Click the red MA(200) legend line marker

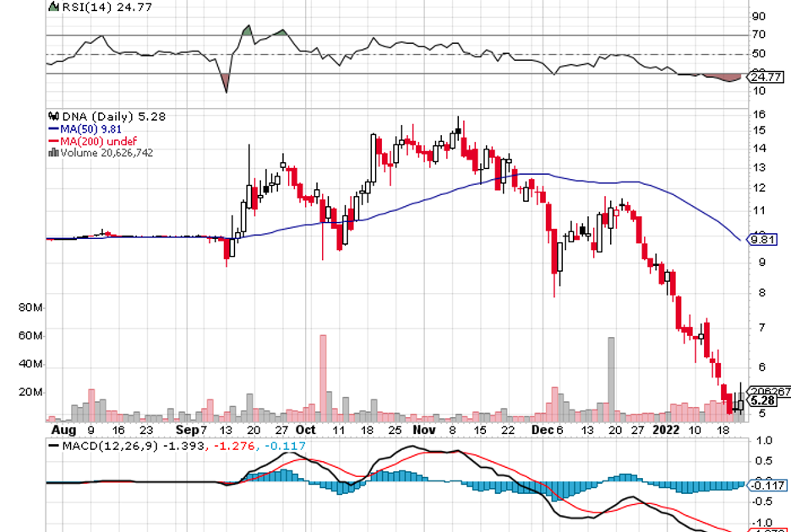[53, 141]
